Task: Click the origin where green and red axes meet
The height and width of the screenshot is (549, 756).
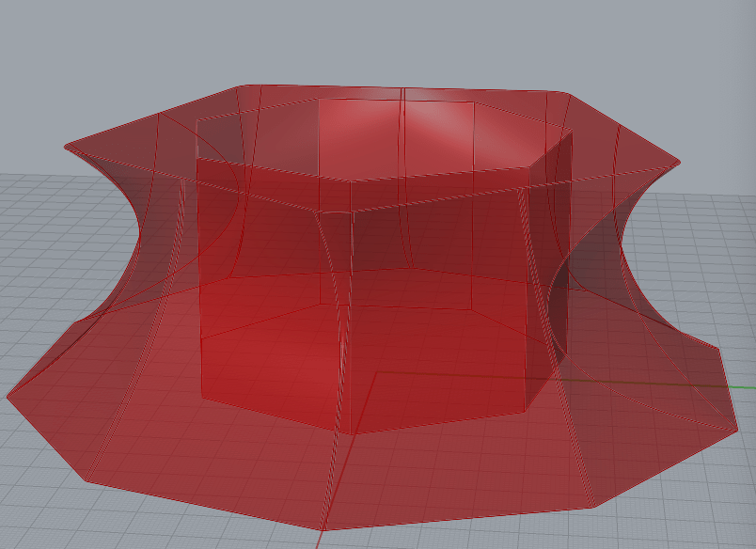Action: click(x=377, y=372)
